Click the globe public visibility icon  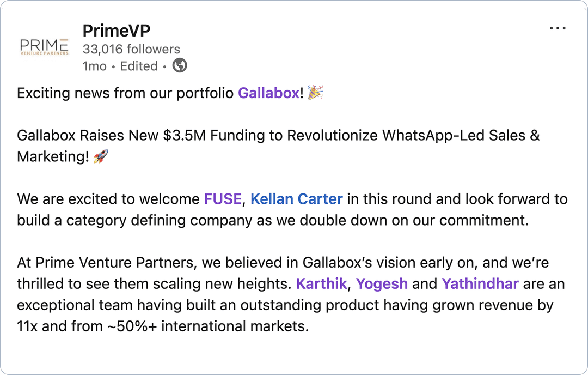tap(180, 66)
